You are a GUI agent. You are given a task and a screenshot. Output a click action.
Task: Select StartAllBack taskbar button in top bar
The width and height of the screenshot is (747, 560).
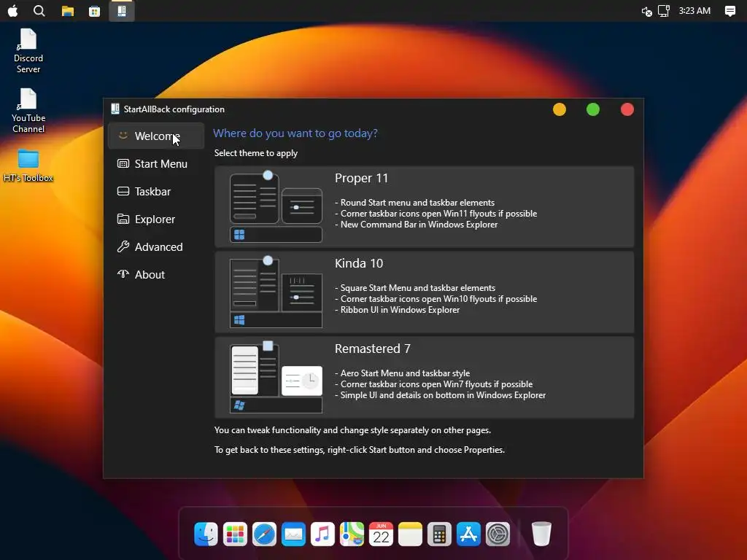(x=122, y=11)
